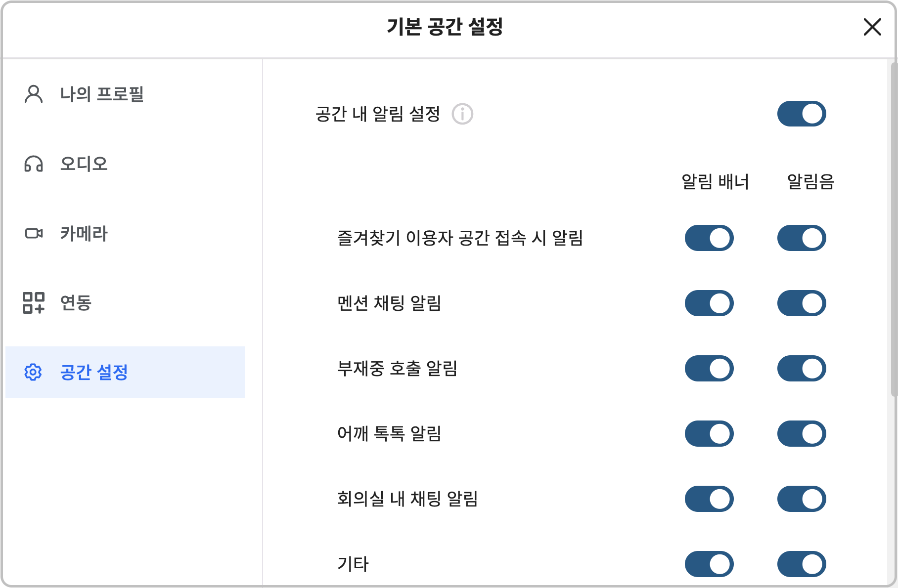Click the profile person icon in sidebar
The image size is (898, 588).
34,94
